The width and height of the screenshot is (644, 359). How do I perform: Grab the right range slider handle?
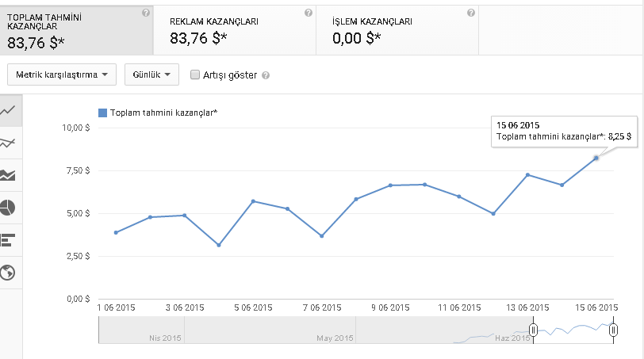point(613,330)
